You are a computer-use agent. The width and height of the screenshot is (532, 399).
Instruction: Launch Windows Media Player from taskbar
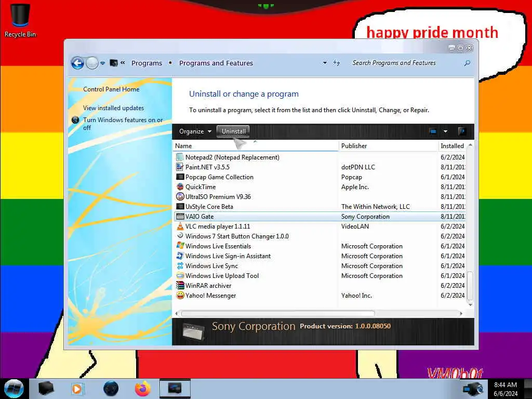[77, 389]
